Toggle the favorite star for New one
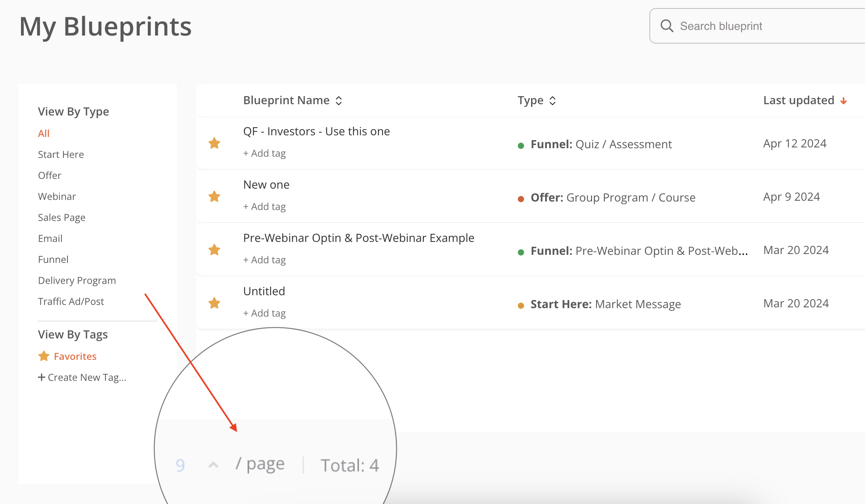The height and width of the screenshot is (504, 865). [214, 197]
